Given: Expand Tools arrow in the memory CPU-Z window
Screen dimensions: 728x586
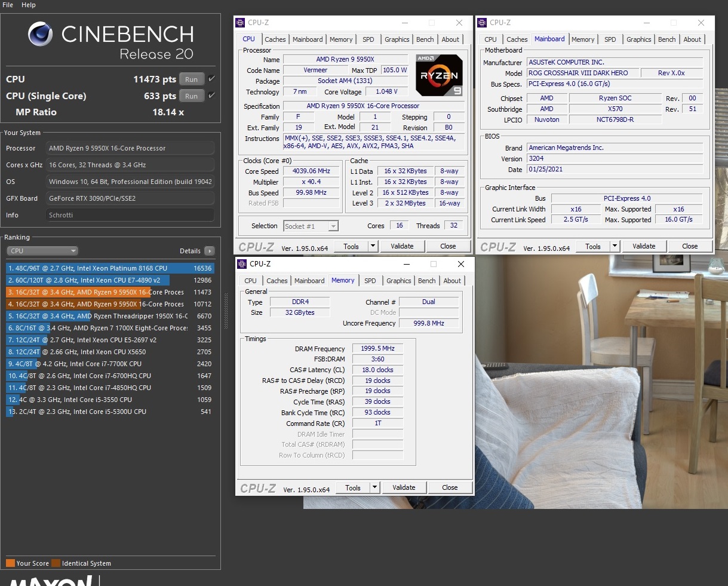Looking at the screenshot, I should pos(375,487).
